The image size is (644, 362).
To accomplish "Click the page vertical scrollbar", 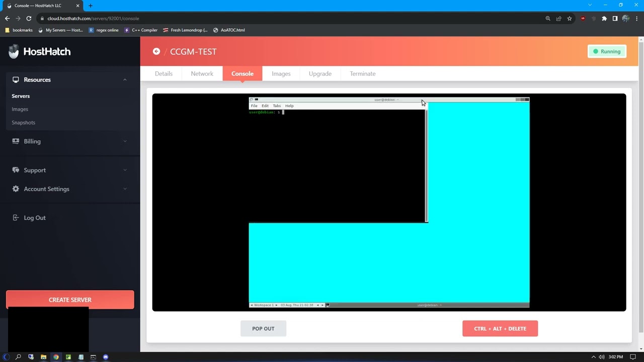I will coord(640,186).
